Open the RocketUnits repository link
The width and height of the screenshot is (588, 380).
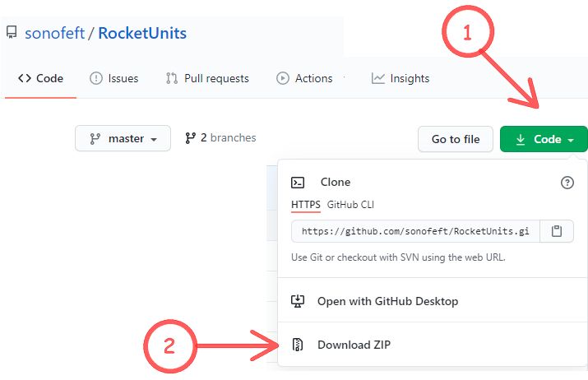pos(142,33)
